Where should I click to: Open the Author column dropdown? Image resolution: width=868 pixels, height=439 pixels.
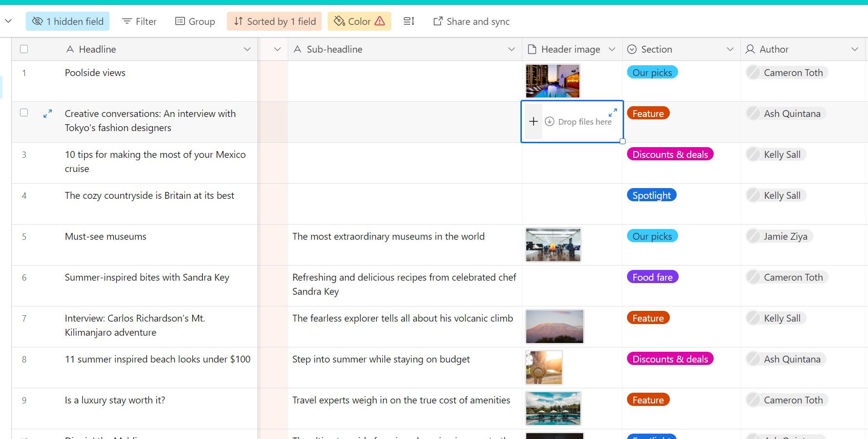click(x=855, y=49)
